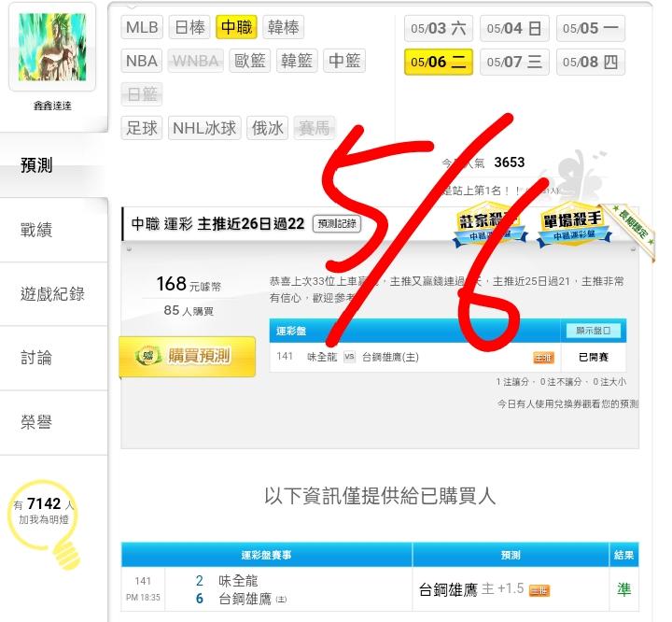Open the 遊戲紀錄 sidebar item

pos(52,294)
